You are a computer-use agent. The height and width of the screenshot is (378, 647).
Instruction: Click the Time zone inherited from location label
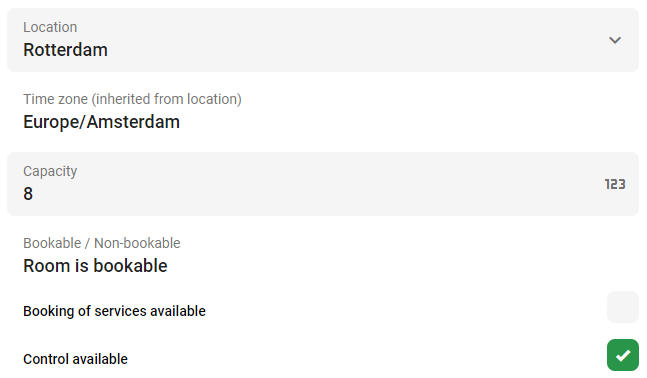132,99
